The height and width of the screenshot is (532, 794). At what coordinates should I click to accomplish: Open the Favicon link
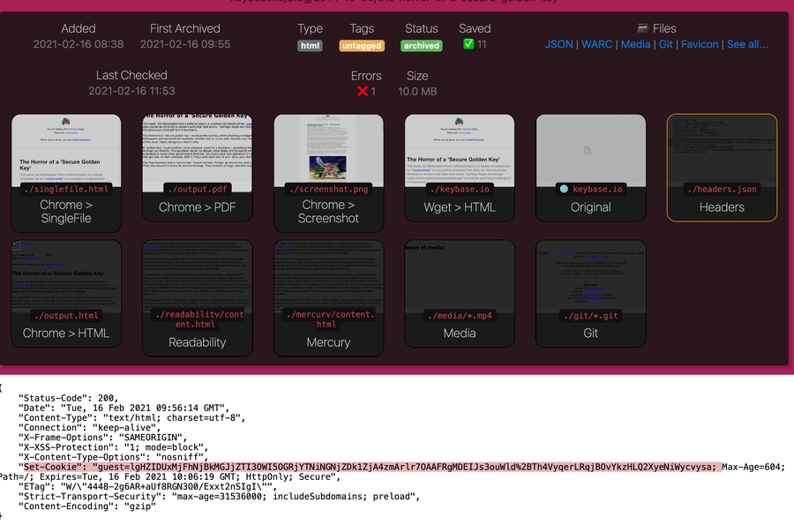tap(700, 44)
